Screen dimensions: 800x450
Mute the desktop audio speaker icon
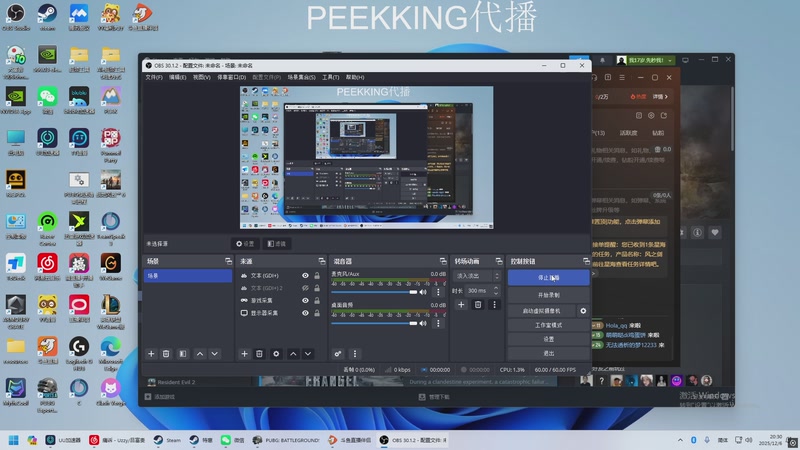(x=423, y=323)
